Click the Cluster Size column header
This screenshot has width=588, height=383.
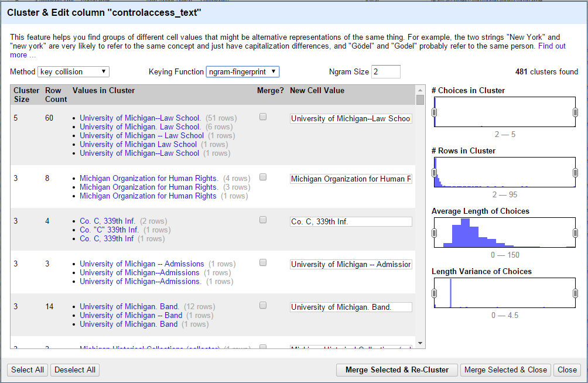coord(26,95)
